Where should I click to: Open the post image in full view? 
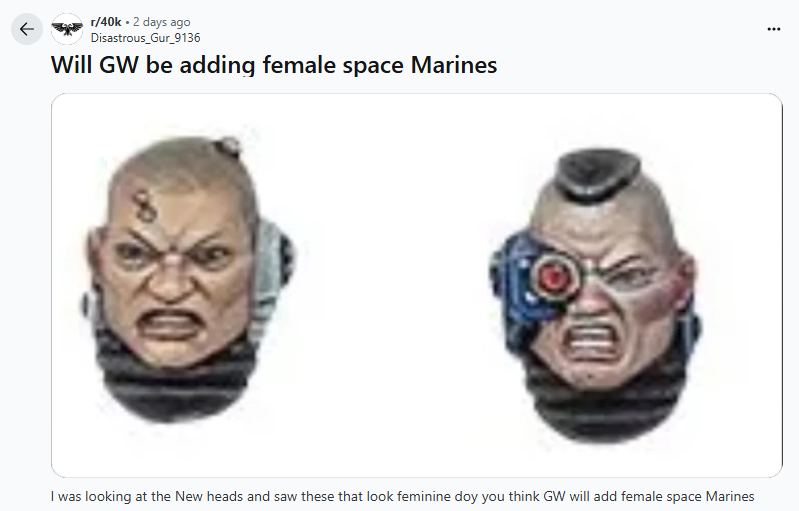417,285
